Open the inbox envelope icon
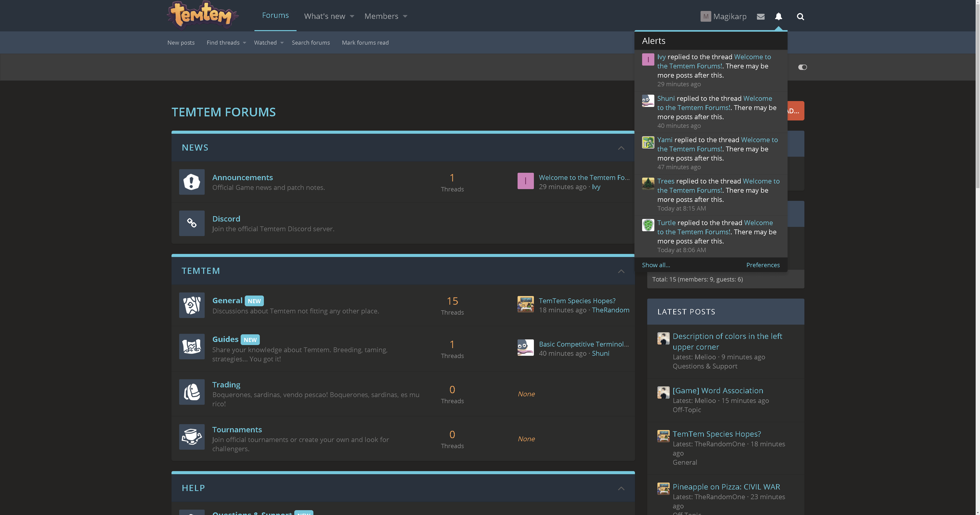 coord(761,16)
